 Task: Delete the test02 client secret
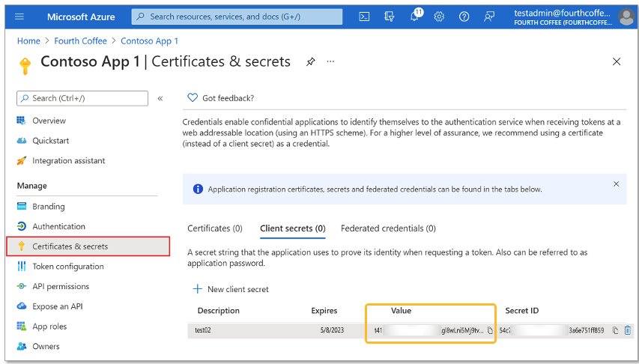[x=628, y=330]
